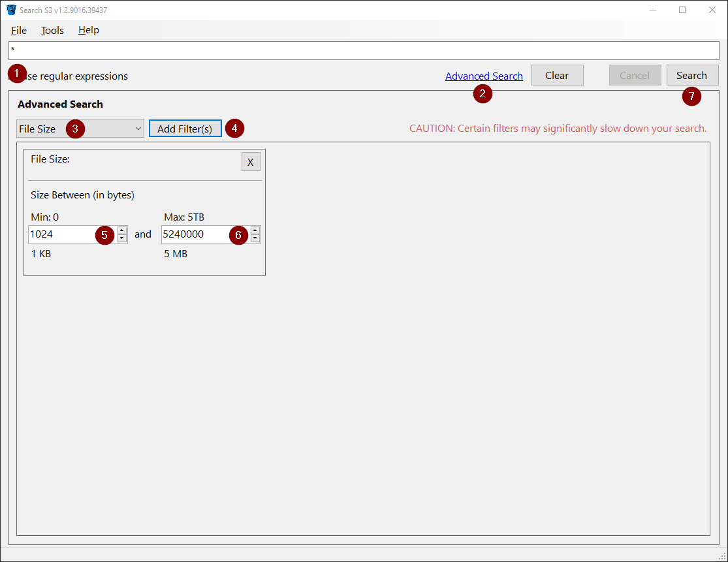Click the maximum size field showing 5240000
Image resolution: width=728 pixels, height=562 pixels.
(x=206, y=234)
